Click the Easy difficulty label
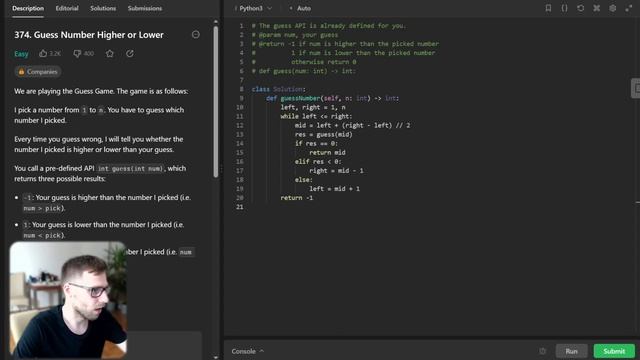 click(21, 54)
